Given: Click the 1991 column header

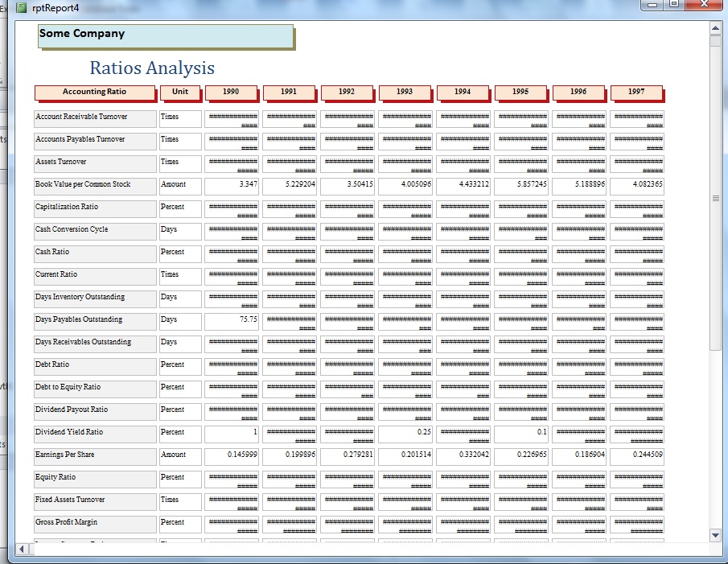Looking at the screenshot, I should point(289,92).
